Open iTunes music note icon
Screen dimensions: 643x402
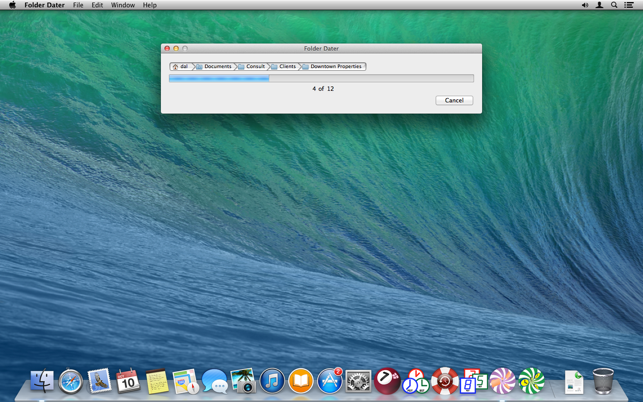coord(272,381)
